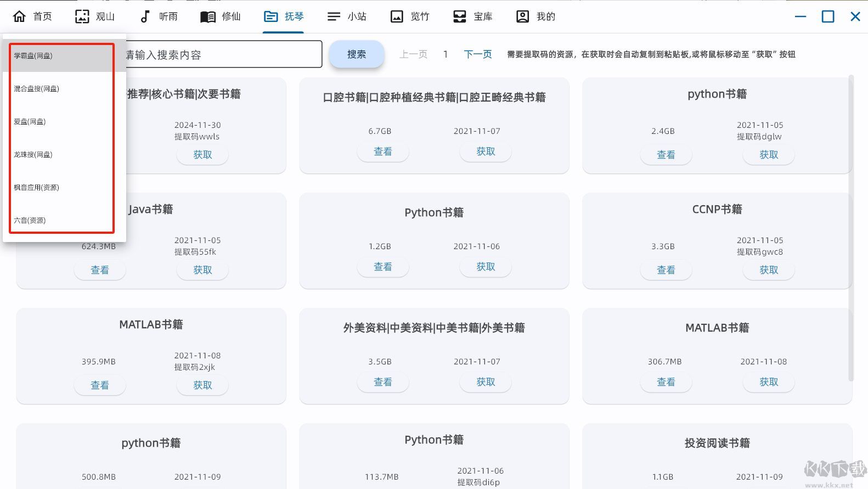
Task: Click 获取 on the 口腔书籍 card
Action: [486, 151]
